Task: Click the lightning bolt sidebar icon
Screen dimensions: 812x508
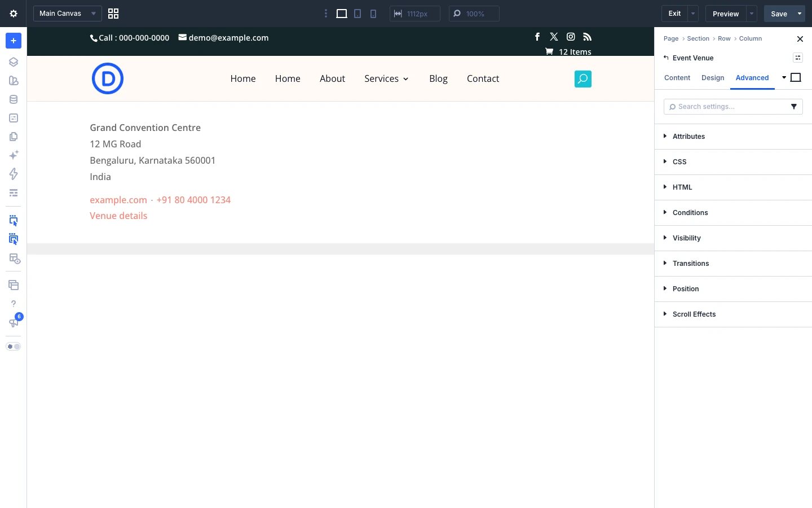Action: pyautogui.click(x=14, y=174)
